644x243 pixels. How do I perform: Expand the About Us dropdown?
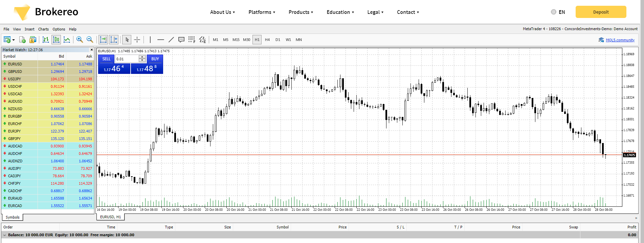222,12
